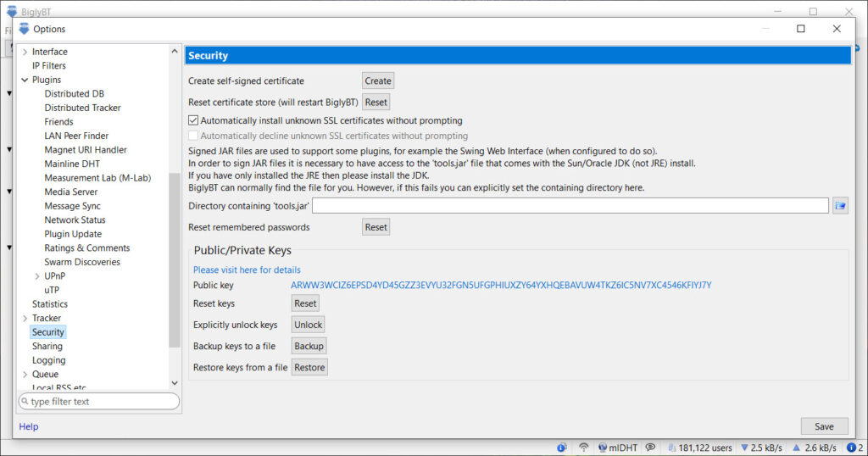Click the upload speed 2.6 kB/s indicator
868x456 pixels.
[x=815, y=448]
